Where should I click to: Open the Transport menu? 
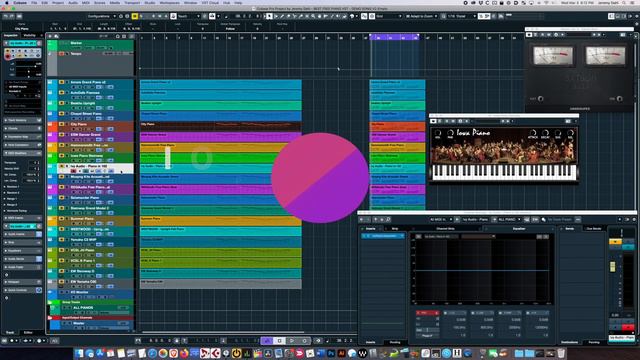[x=132, y=2]
